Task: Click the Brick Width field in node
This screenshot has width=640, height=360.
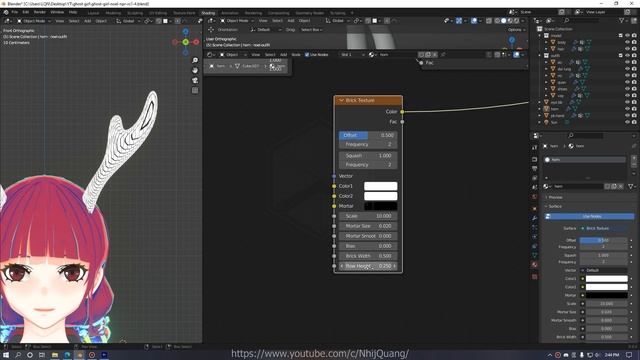Action: point(368,256)
